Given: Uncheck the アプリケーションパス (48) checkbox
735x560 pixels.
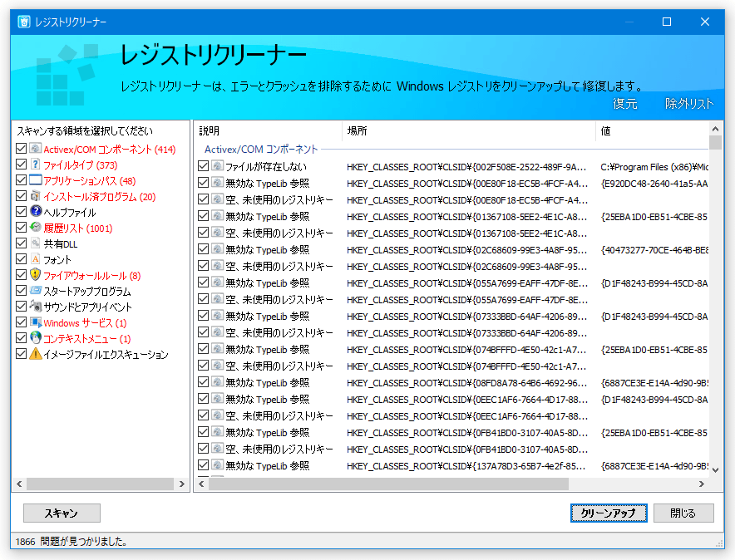Looking at the screenshot, I should [21, 180].
